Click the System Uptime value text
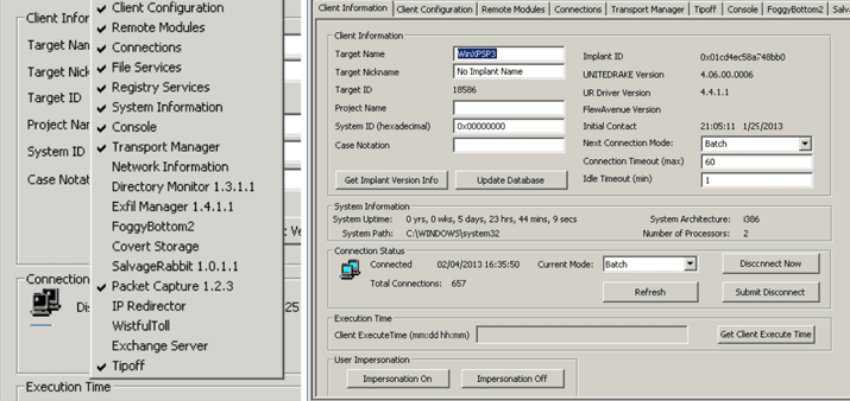The image size is (850, 401). click(x=491, y=219)
